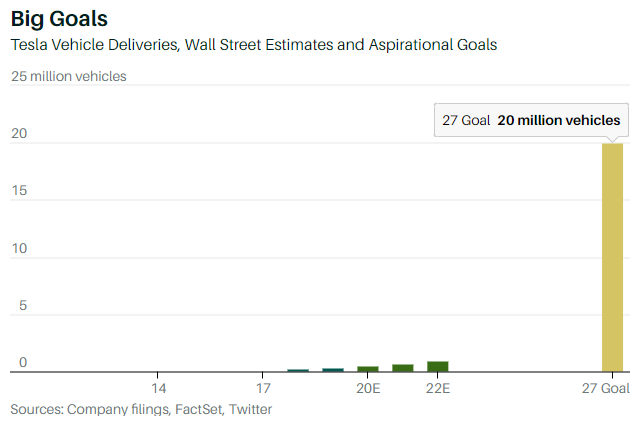638x423 pixels.
Task: Click the 27 Goal x-axis label
Action: (x=607, y=388)
